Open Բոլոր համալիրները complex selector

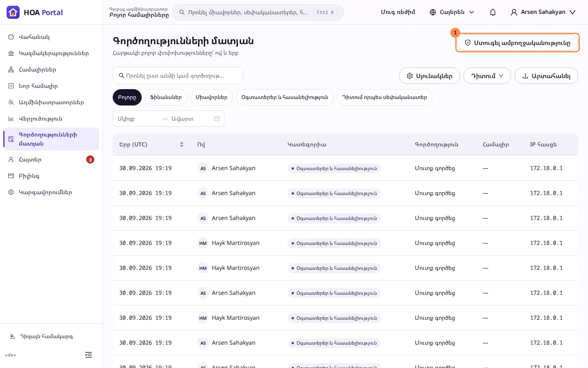tap(139, 12)
